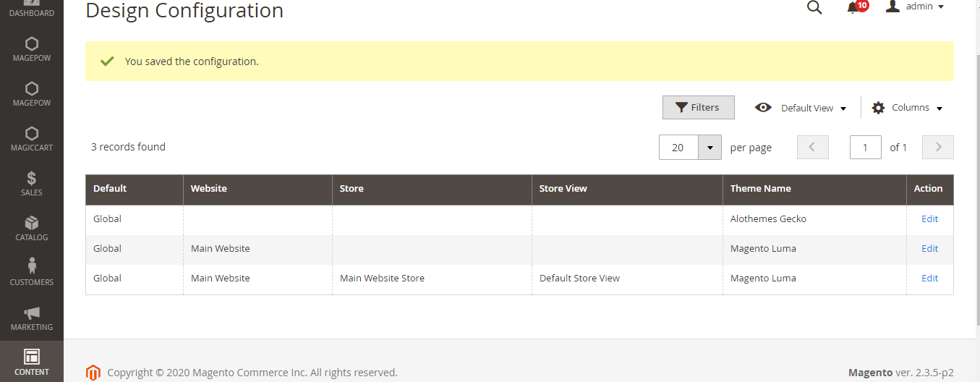Click the current page number field
980x382 pixels.
click(x=865, y=148)
